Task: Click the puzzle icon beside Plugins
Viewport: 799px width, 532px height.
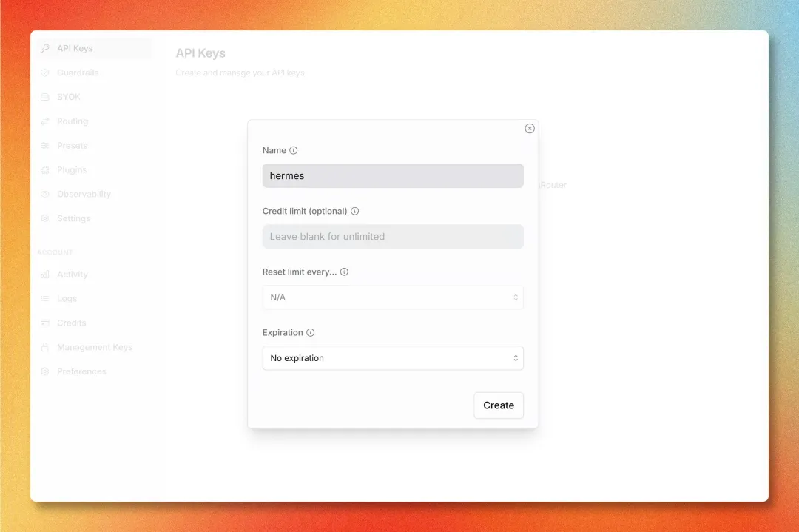Action: 45,169
